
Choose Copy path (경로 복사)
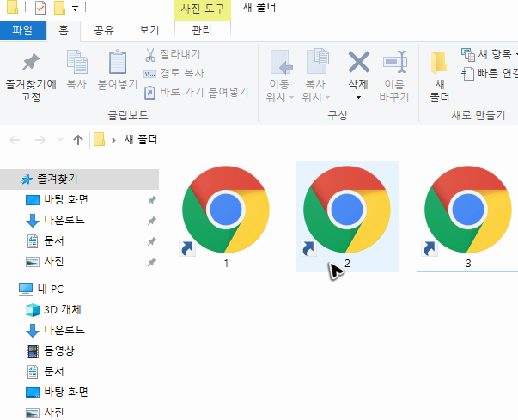click(x=174, y=73)
